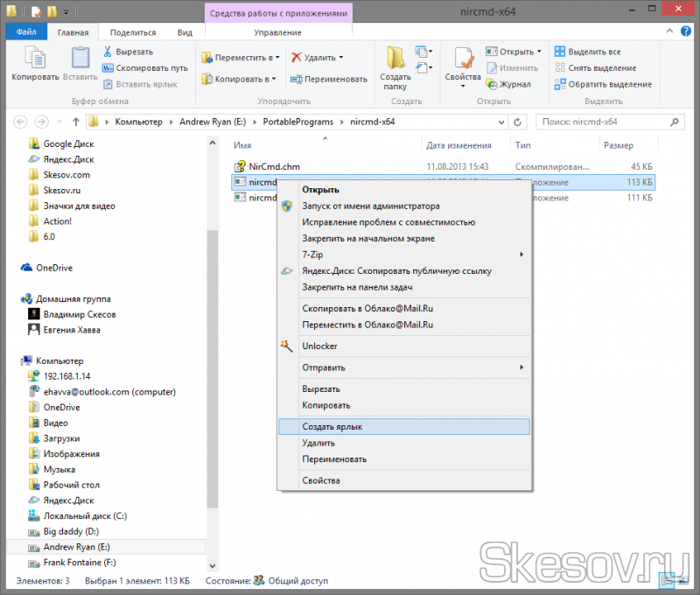700x595 pixels.
Task: Click the Вставить clipboard icon
Action: [x=80, y=59]
